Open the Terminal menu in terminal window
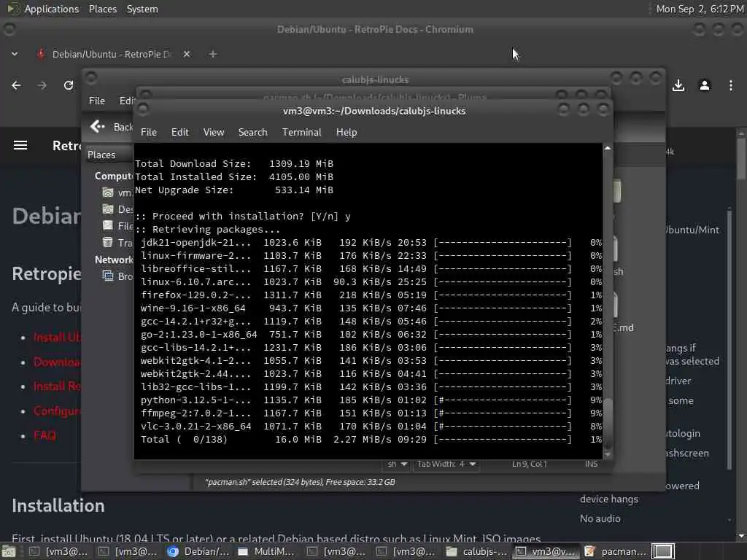The image size is (747, 560). (x=301, y=133)
